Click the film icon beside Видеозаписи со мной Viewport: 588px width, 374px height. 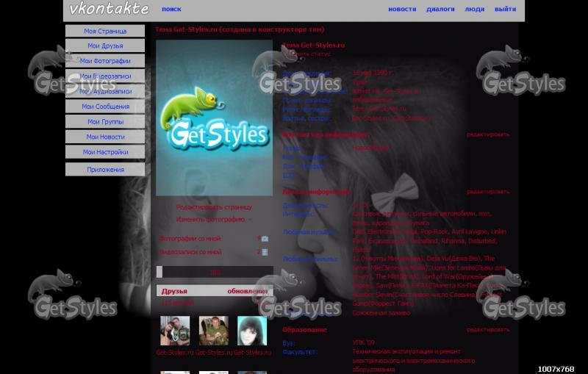pyautogui.click(x=265, y=252)
